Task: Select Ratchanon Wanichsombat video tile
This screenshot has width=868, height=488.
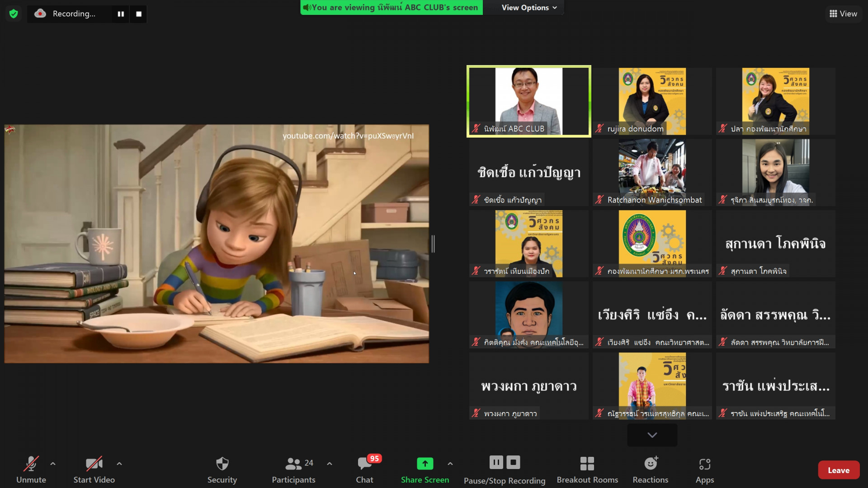Action: pos(652,172)
